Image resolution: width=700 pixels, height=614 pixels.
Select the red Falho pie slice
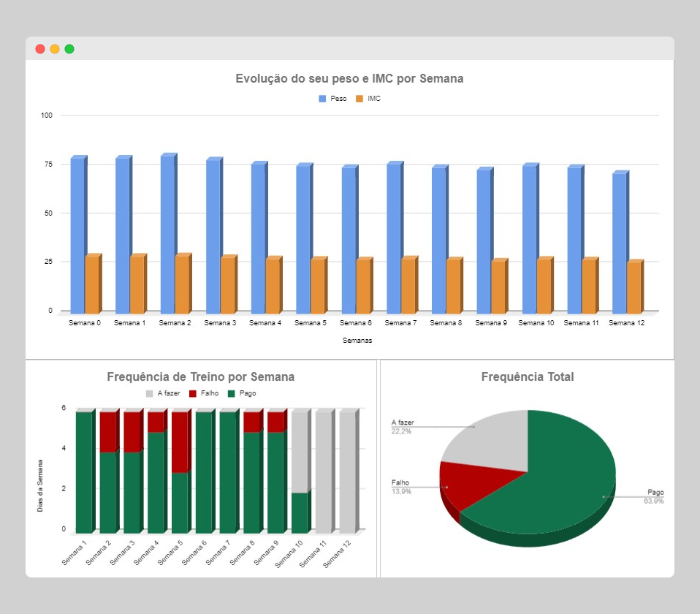tap(468, 486)
